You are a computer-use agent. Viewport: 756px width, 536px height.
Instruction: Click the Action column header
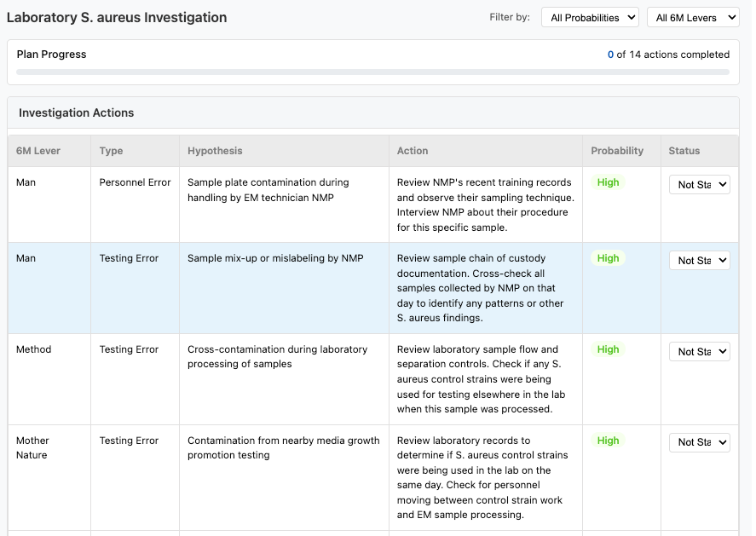pos(413,151)
